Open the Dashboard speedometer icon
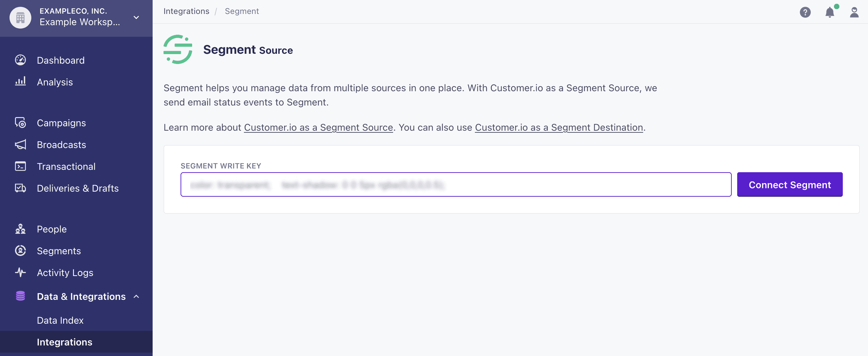868x356 pixels. tap(20, 60)
